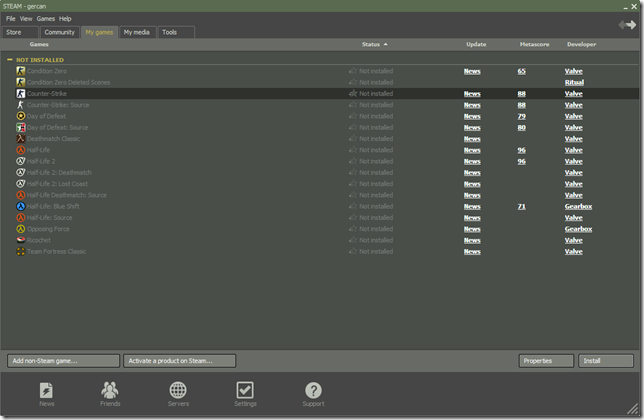Sort by the Update column header
This screenshot has width=644, height=420.
click(476, 44)
